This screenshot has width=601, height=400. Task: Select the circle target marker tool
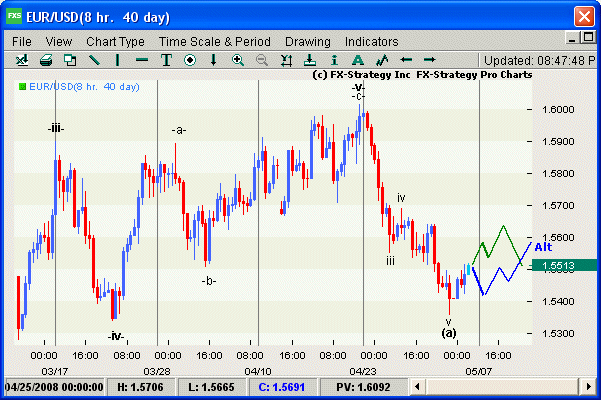tap(190, 60)
